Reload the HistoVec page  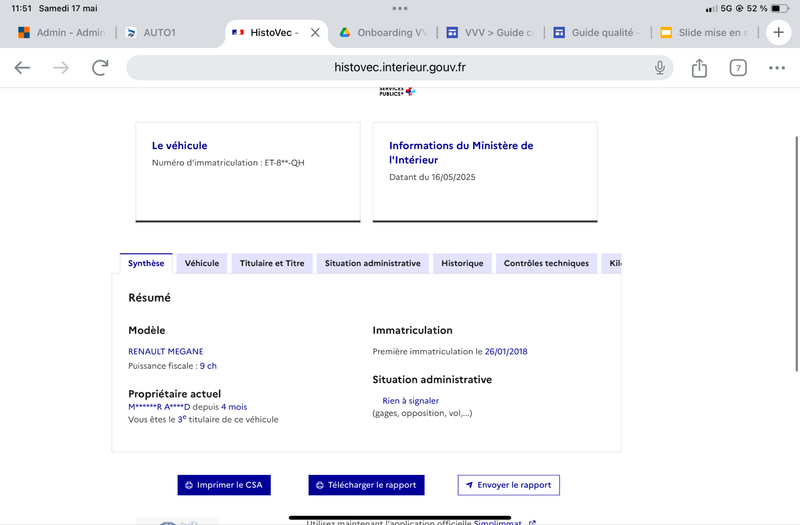[100, 67]
